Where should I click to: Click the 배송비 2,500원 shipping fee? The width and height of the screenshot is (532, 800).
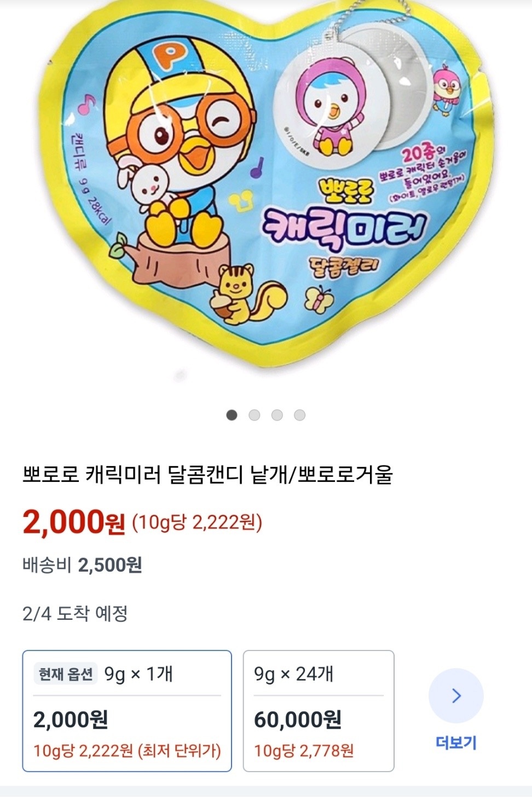[x=82, y=565]
